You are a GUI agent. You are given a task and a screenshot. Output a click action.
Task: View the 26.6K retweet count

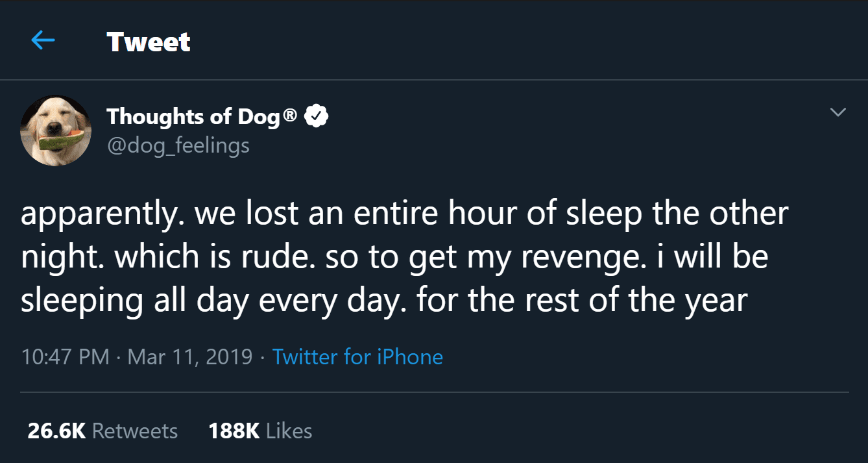click(56, 431)
